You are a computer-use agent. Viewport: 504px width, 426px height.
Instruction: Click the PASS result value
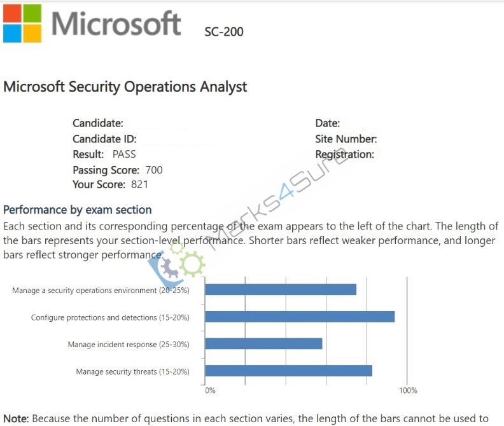point(124,155)
